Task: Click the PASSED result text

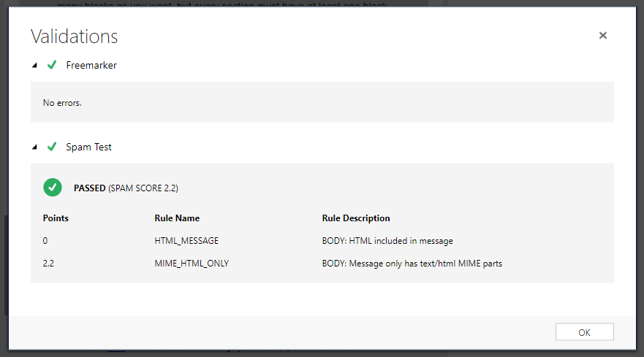Action: [89, 188]
